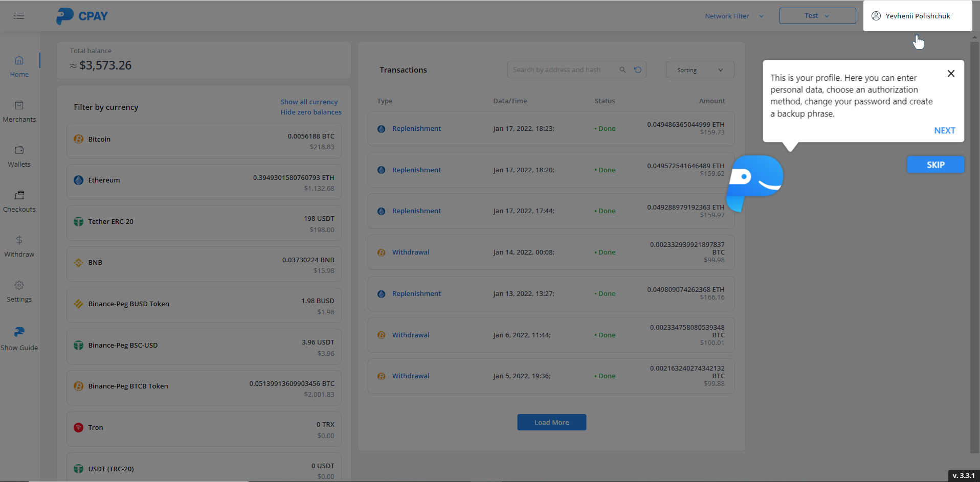This screenshot has height=482, width=980.
Task: Go to the Home tab
Action: 19,66
